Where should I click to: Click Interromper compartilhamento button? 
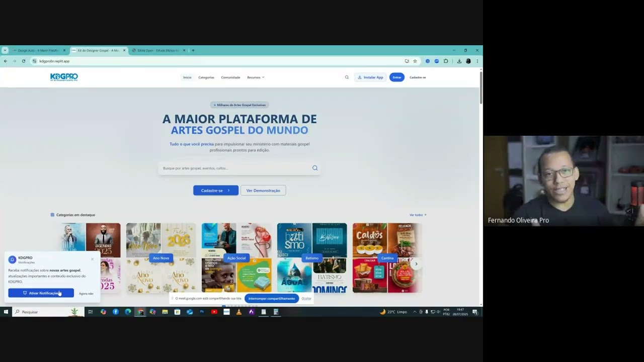(272, 299)
